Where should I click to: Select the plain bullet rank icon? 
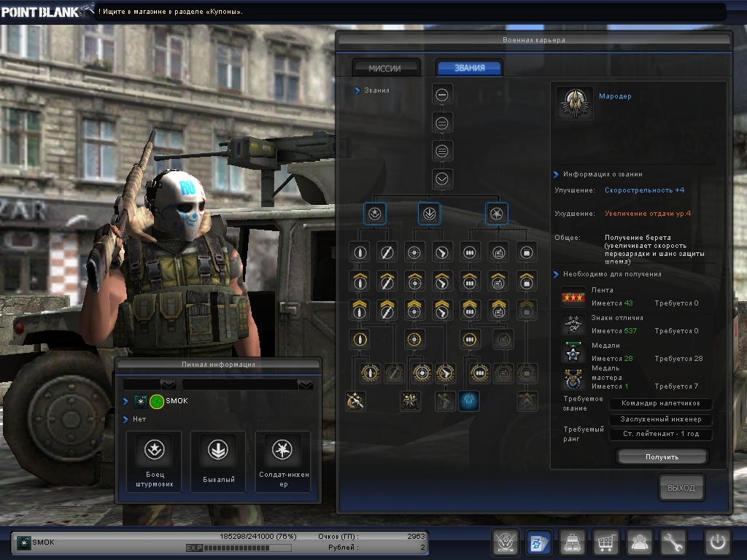click(360, 252)
